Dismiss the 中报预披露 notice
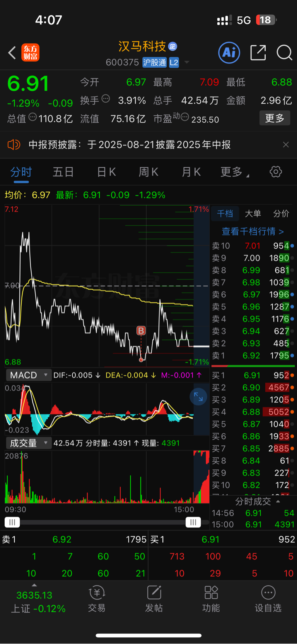The image size is (297, 644). click(286, 145)
